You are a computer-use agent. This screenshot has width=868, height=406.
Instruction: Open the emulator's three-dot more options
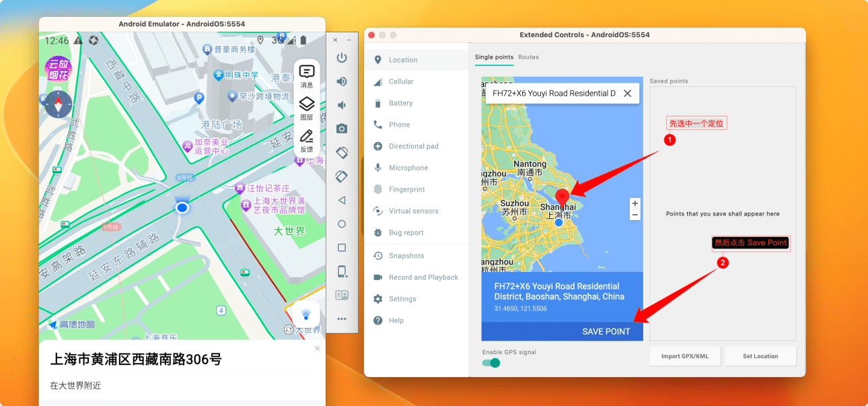[342, 318]
